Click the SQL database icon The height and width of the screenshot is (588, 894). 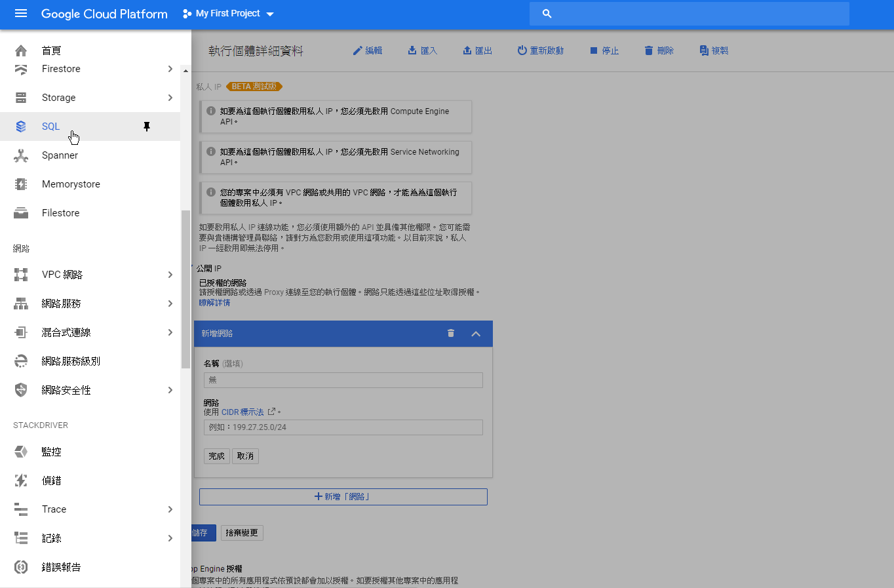[21, 127]
